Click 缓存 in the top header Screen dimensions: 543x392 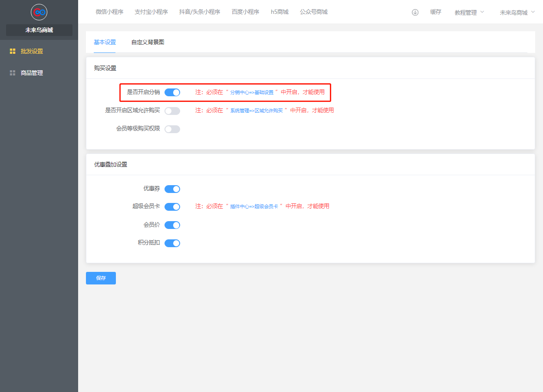[x=436, y=12]
